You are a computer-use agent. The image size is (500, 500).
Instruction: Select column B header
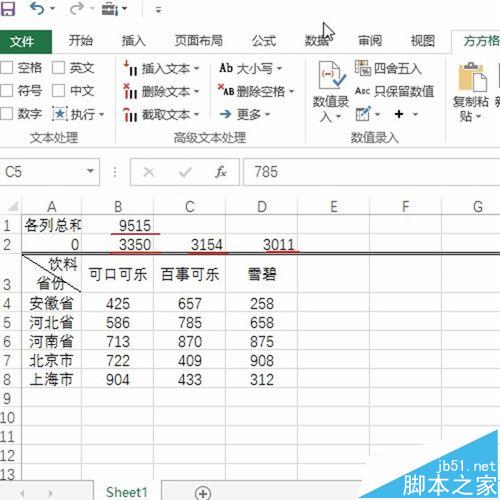(x=118, y=207)
